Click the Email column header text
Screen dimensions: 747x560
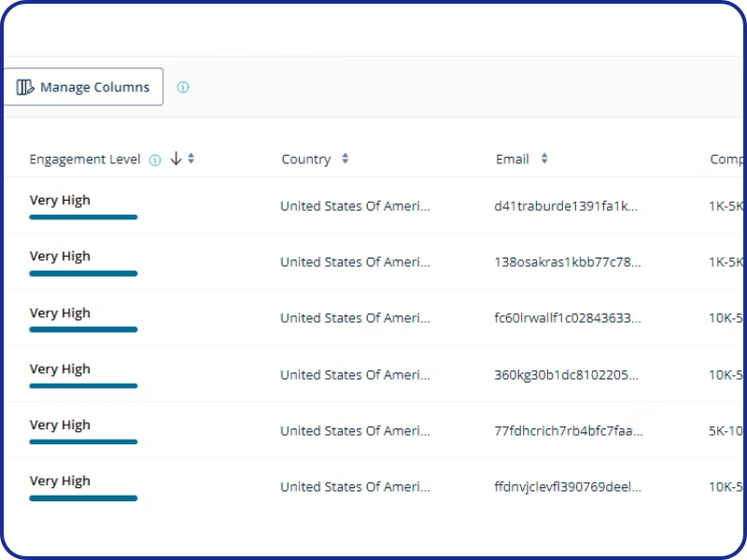(512, 159)
